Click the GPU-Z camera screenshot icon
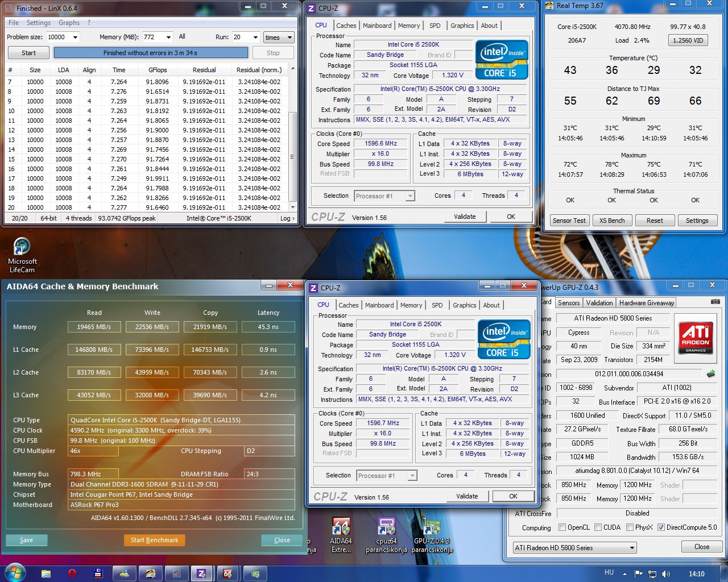The image size is (728, 582). pos(715,302)
